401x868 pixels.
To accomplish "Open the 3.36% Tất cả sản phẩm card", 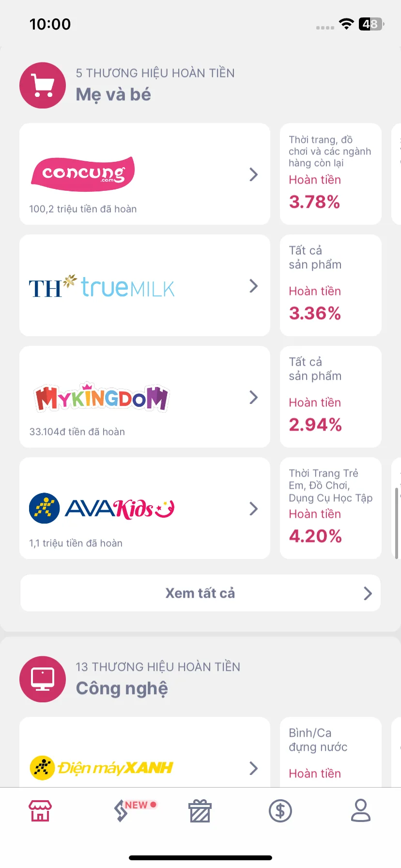I will (331, 285).
